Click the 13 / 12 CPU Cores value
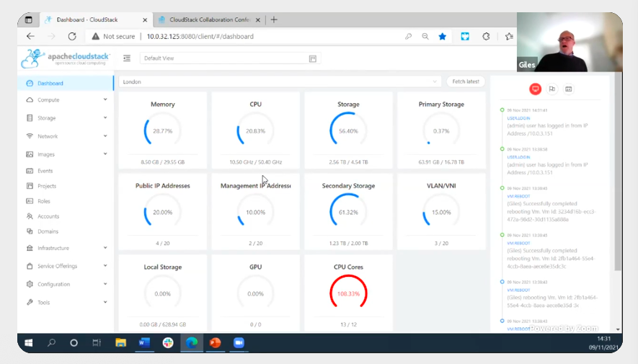638x364 pixels. tap(348, 324)
